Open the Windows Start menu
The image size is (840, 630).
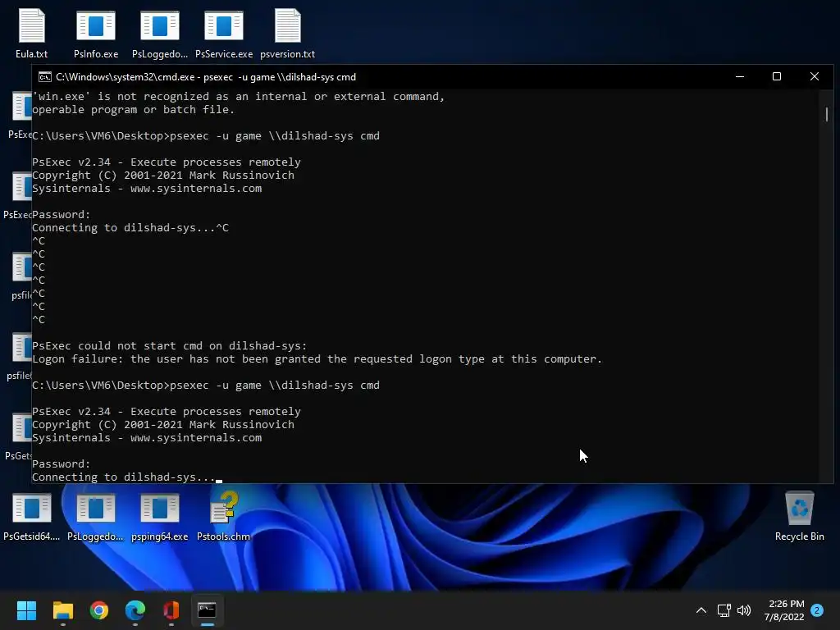26,610
